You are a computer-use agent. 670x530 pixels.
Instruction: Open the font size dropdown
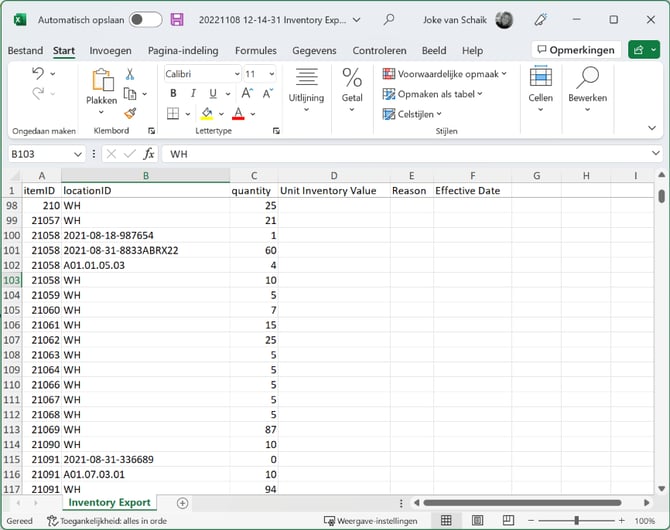(x=273, y=74)
